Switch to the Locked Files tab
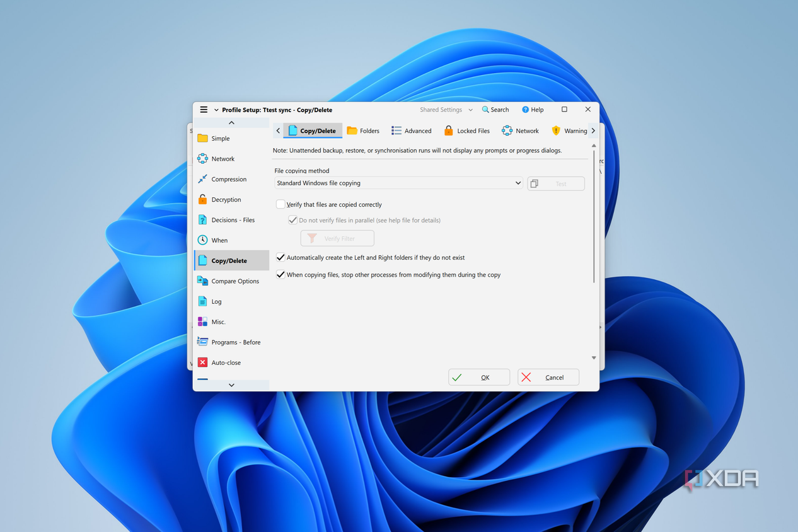 pos(466,130)
